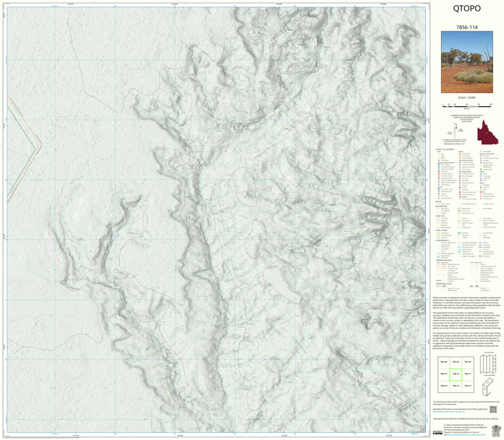Open the outback landscape cover photo
The width and height of the screenshot is (504, 440).
click(x=467, y=62)
